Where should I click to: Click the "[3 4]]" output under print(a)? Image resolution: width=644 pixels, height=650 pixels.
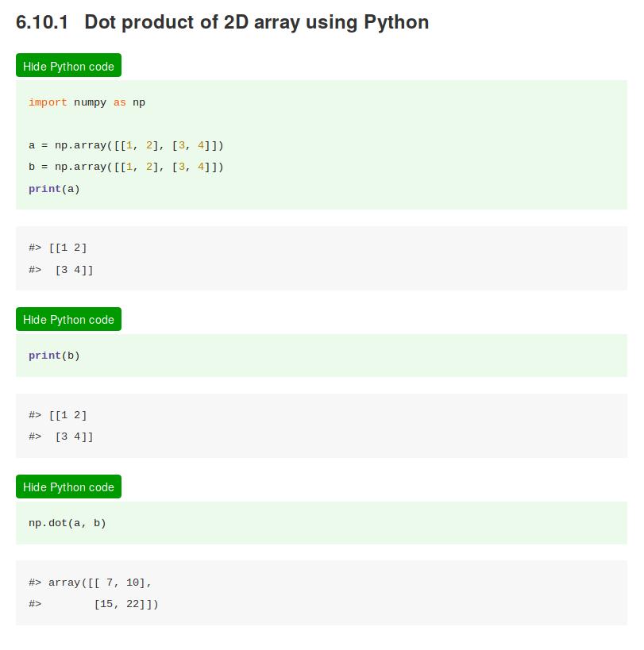point(74,270)
